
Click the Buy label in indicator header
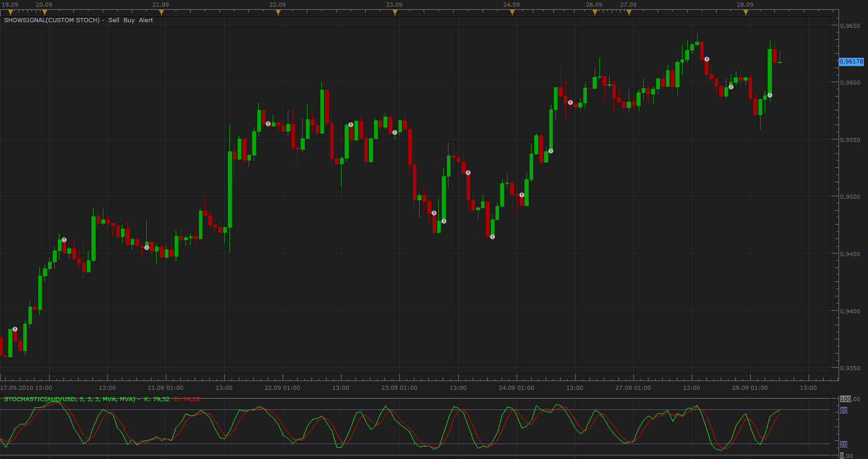click(129, 20)
